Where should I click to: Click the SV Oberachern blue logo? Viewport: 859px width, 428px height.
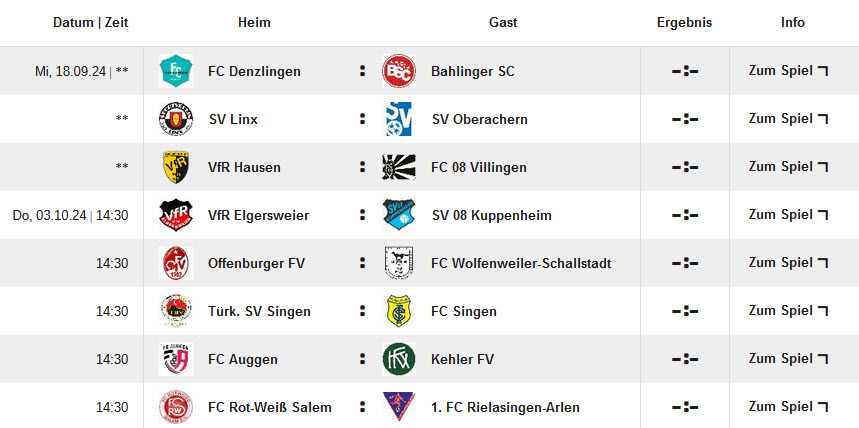[399, 119]
